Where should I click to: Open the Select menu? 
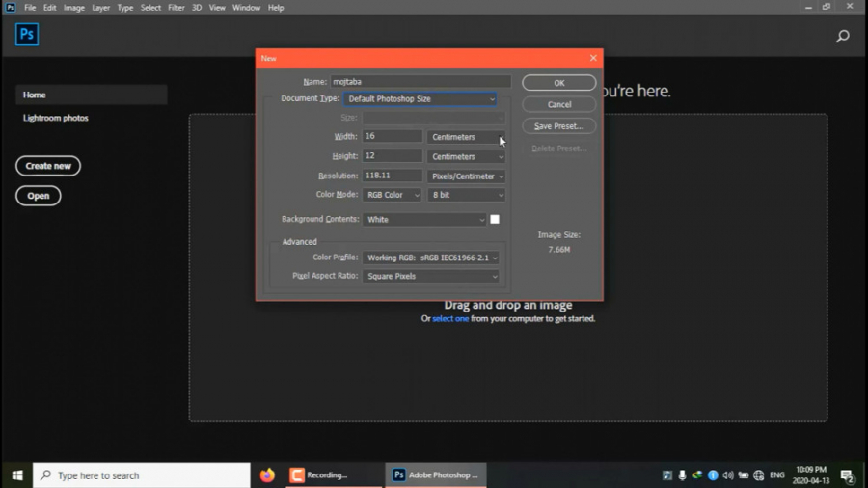[x=150, y=7]
